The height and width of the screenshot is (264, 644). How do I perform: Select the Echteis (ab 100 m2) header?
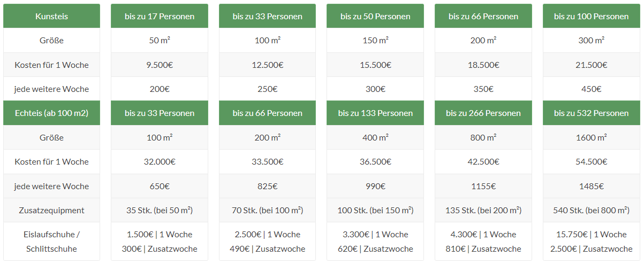(51, 113)
